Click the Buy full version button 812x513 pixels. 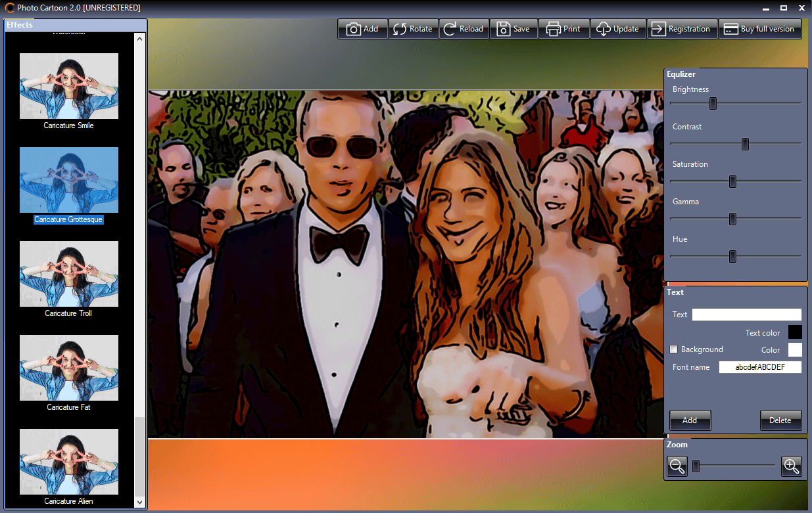(760, 29)
